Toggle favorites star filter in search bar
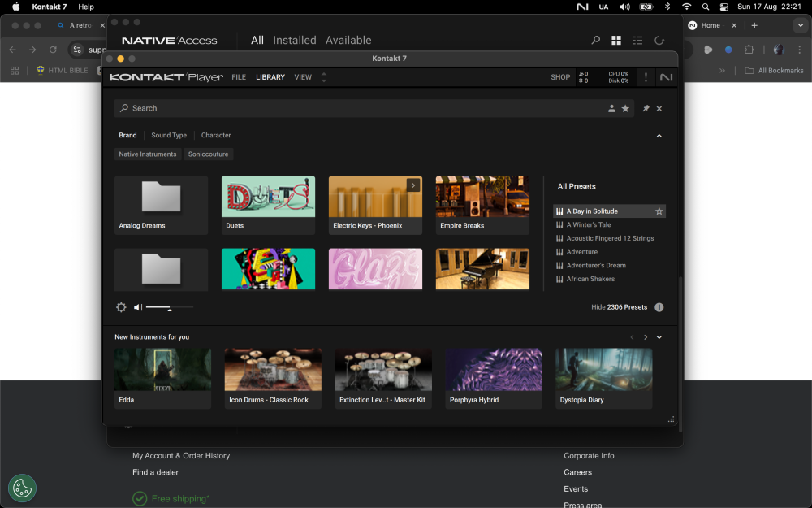812x508 pixels. click(625, 108)
